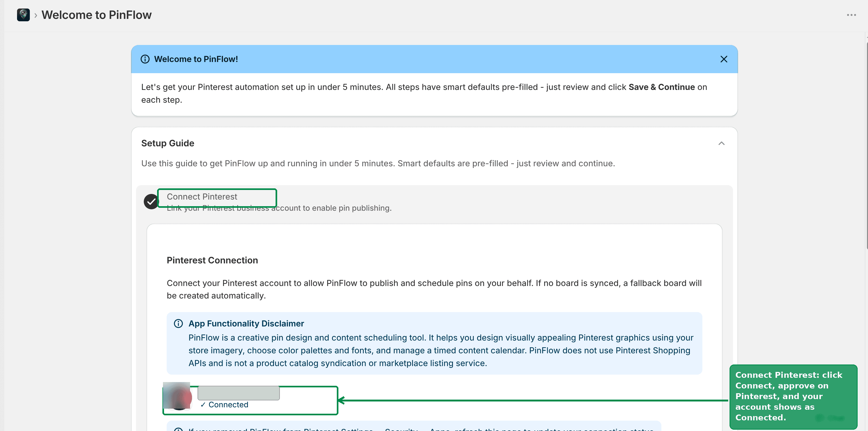868x431 pixels.
Task: Collapse the Setup Guide section
Action: tap(721, 143)
